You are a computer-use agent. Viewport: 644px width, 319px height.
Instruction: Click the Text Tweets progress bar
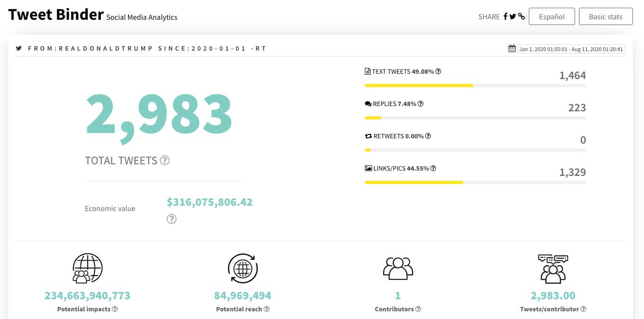point(475,85)
